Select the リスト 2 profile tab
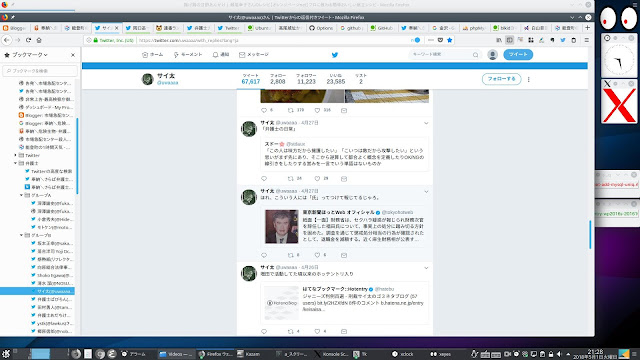The height and width of the screenshot is (360, 640). pyautogui.click(x=361, y=79)
